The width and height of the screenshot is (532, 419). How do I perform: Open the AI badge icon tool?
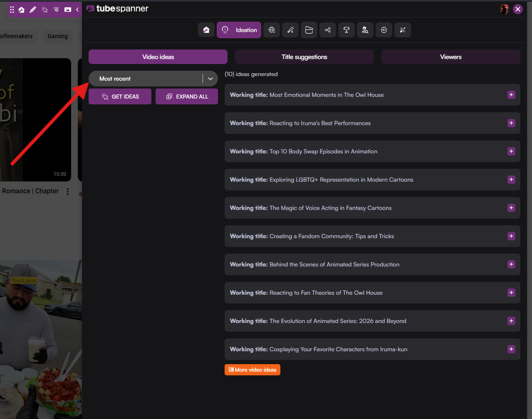[x=384, y=30]
